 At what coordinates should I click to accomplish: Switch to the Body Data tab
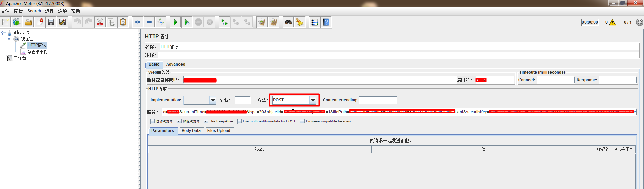191,131
